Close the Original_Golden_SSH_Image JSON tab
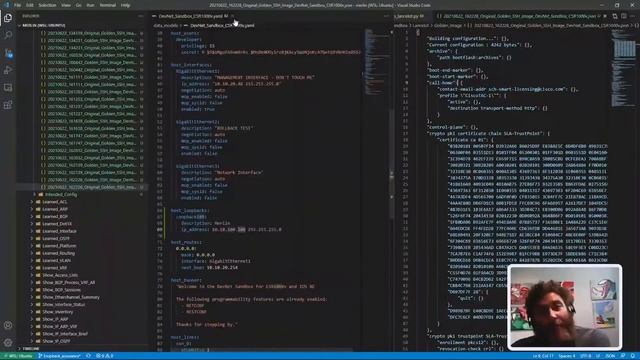 [x=604, y=16]
